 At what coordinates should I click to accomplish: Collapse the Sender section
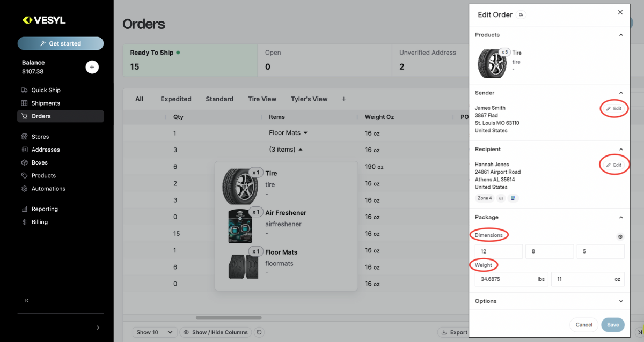click(621, 93)
